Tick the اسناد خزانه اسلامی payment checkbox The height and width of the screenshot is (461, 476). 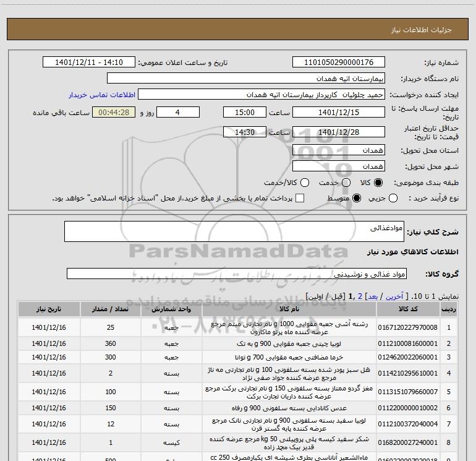300,198
